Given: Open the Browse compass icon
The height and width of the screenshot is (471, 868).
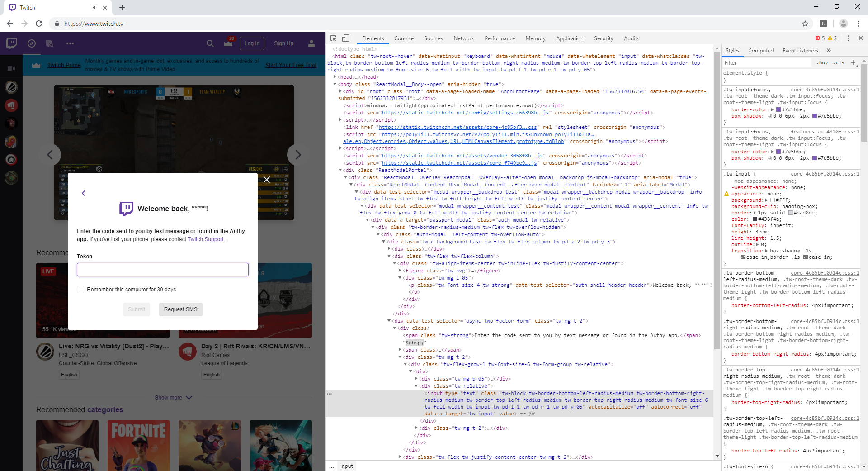Looking at the screenshot, I should tap(32, 43).
